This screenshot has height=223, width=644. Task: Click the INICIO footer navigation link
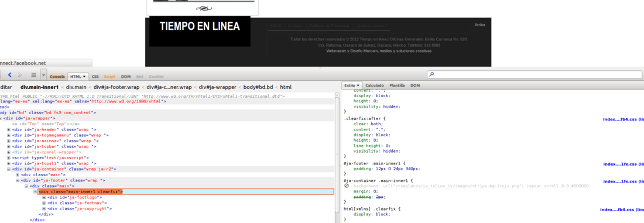click(x=276, y=26)
